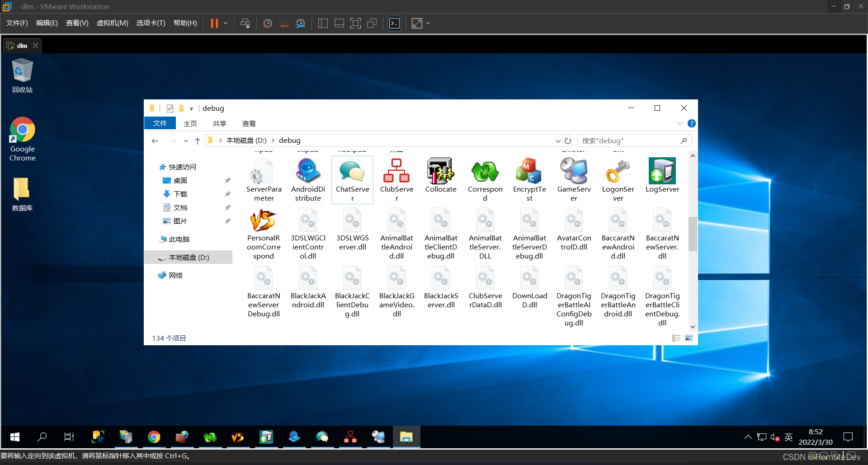Select 桌面 in the navigation pane
This screenshot has width=868, height=465.
[x=180, y=181]
